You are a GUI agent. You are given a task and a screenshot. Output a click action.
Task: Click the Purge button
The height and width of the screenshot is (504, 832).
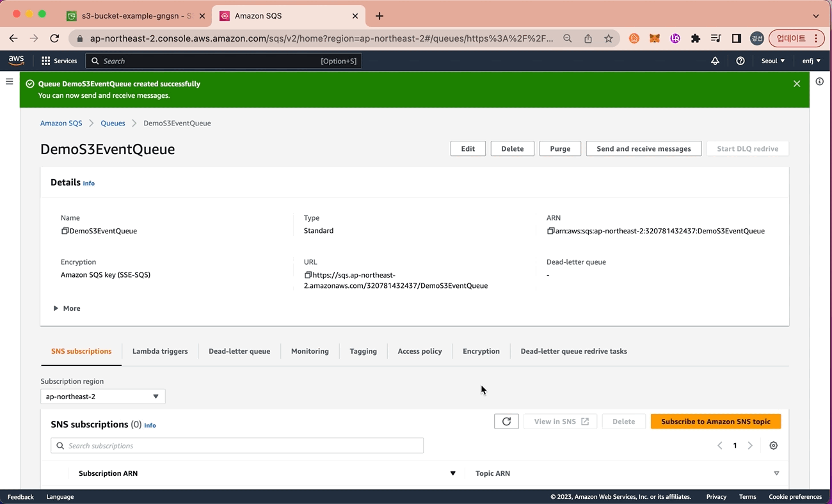coord(560,148)
